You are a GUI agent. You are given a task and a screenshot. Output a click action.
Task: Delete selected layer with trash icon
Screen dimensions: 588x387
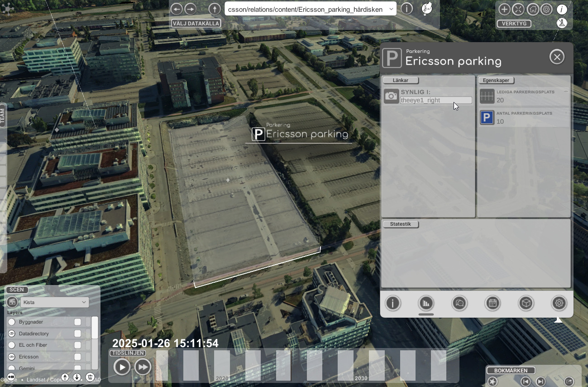(90, 377)
